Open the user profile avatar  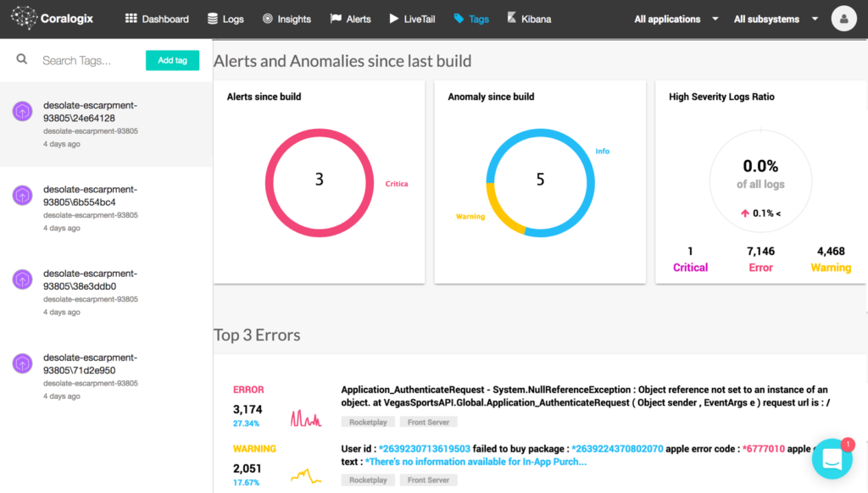843,19
